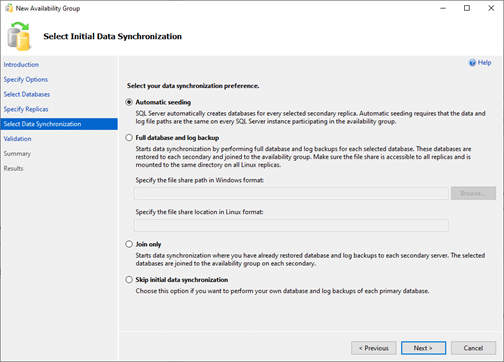The width and height of the screenshot is (504, 362).
Task: Cancel the availability group wizard
Action: (x=473, y=348)
